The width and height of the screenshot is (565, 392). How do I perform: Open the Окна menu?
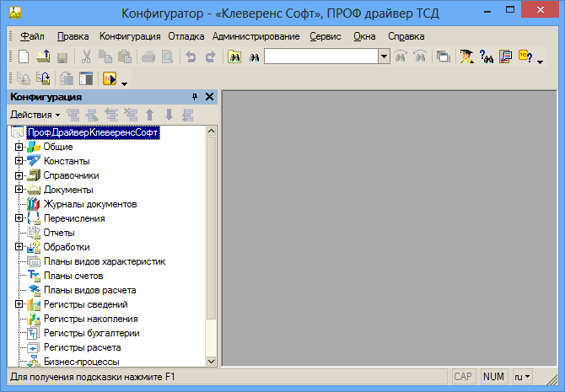tap(364, 36)
